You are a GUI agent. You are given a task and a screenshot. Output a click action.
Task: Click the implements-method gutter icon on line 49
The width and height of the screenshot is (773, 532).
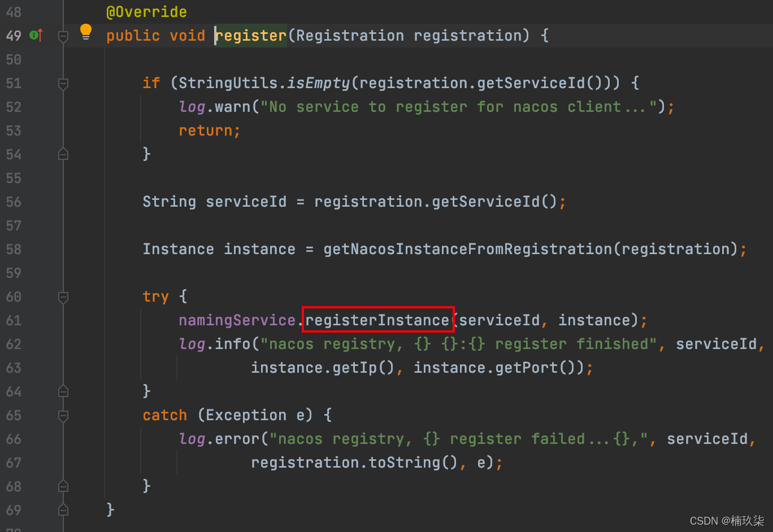[x=36, y=36]
